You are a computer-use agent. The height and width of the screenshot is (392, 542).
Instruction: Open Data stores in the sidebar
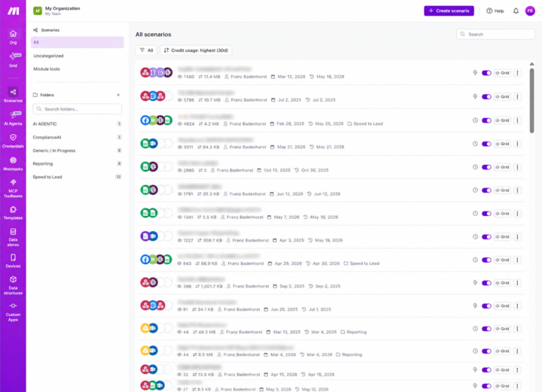pyautogui.click(x=13, y=237)
